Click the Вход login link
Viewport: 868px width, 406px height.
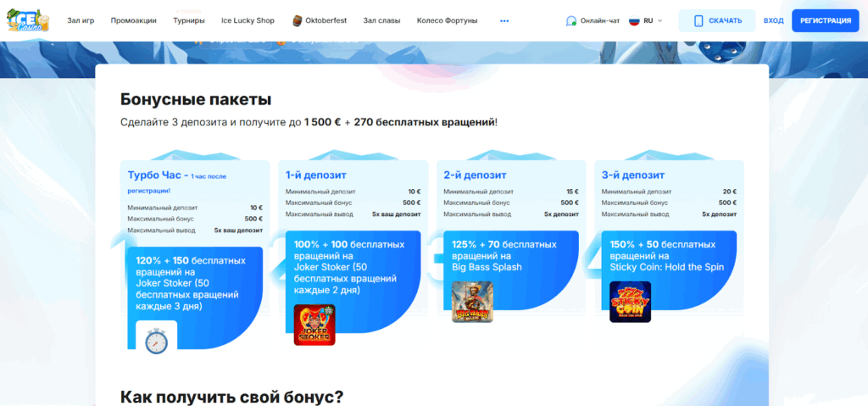773,20
